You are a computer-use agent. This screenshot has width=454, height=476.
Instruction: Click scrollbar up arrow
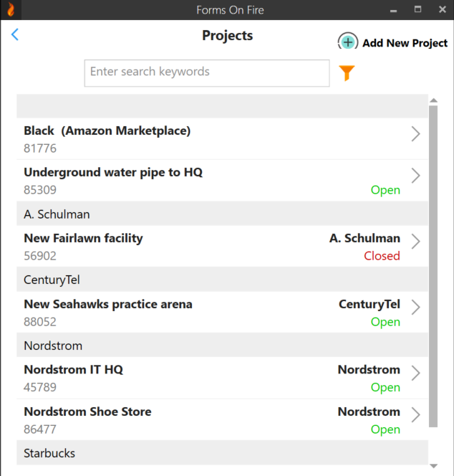434,100
